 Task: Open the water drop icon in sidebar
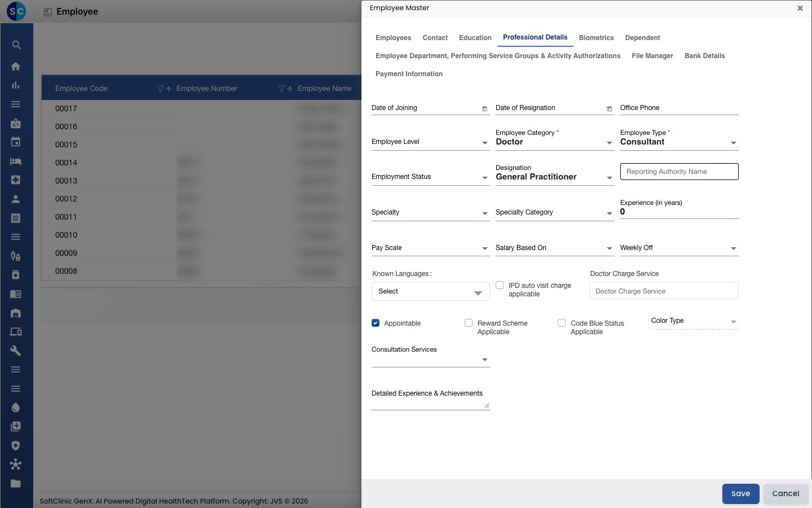pyautogui.click(x=16, y=408)
